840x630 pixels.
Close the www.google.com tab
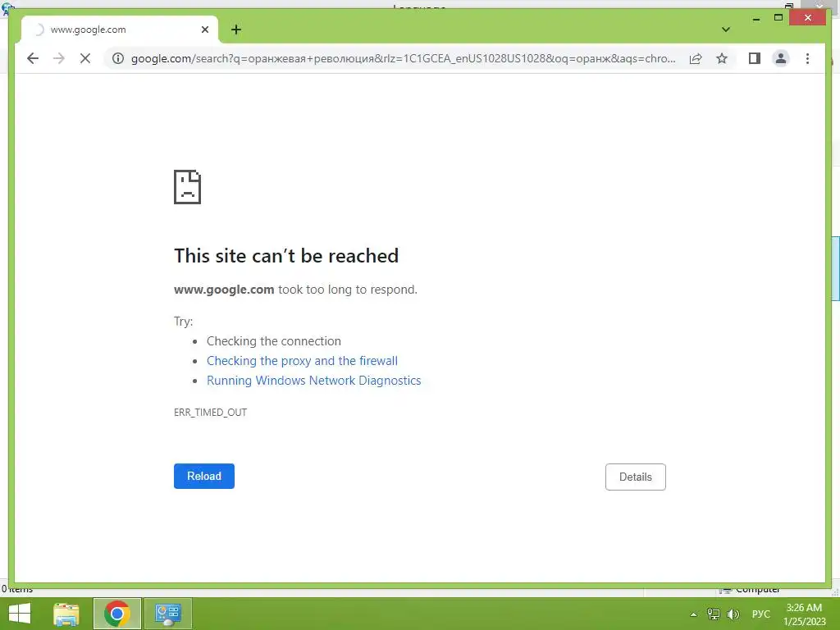(x=204, y=30)
